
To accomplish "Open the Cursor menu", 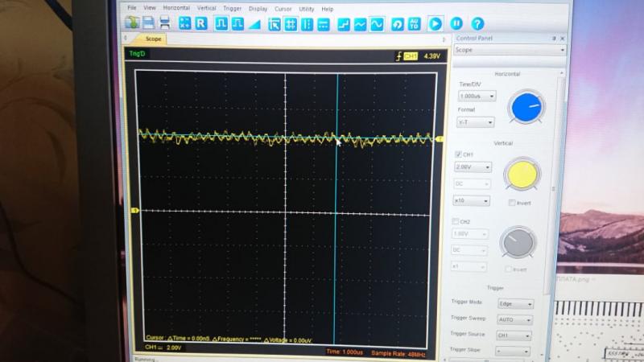I will 283,8.
